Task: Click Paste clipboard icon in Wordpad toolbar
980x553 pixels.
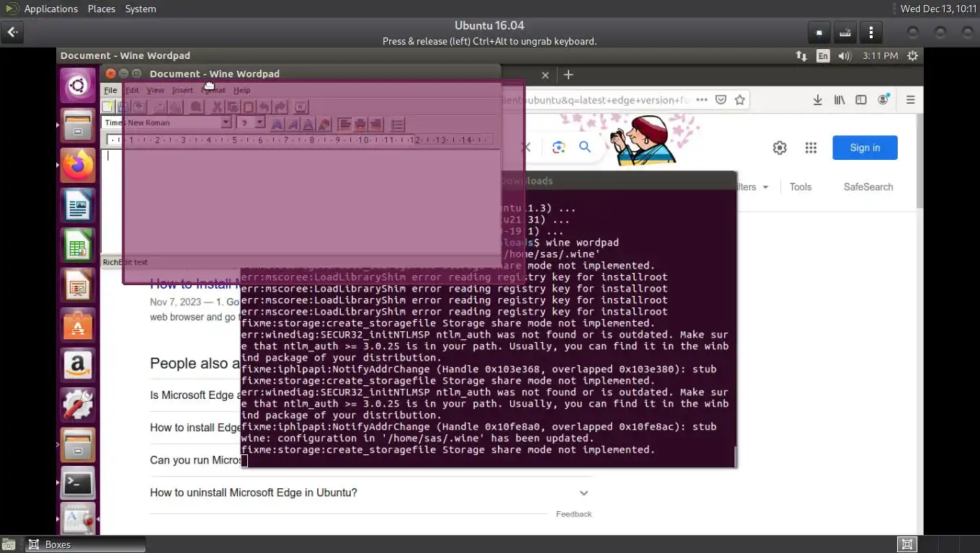Action: point(249,107)
